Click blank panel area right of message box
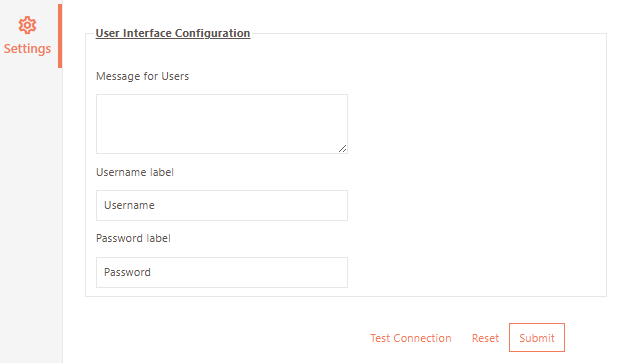 [x=476, y=124]
